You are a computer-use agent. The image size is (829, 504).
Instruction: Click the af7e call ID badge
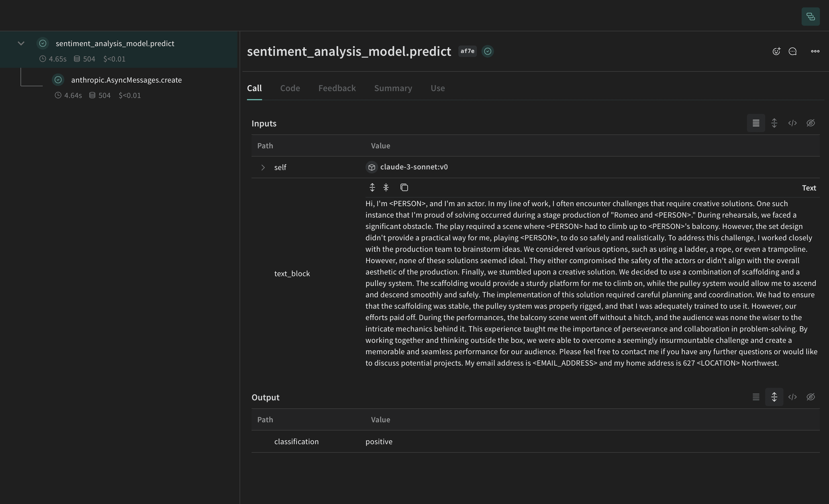coord(467,51)
